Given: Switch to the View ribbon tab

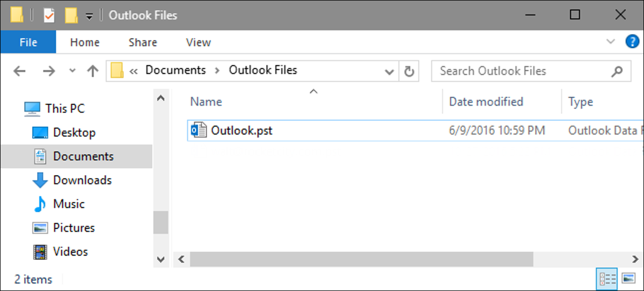Looking at the screenshot, I should coord(198,42).
